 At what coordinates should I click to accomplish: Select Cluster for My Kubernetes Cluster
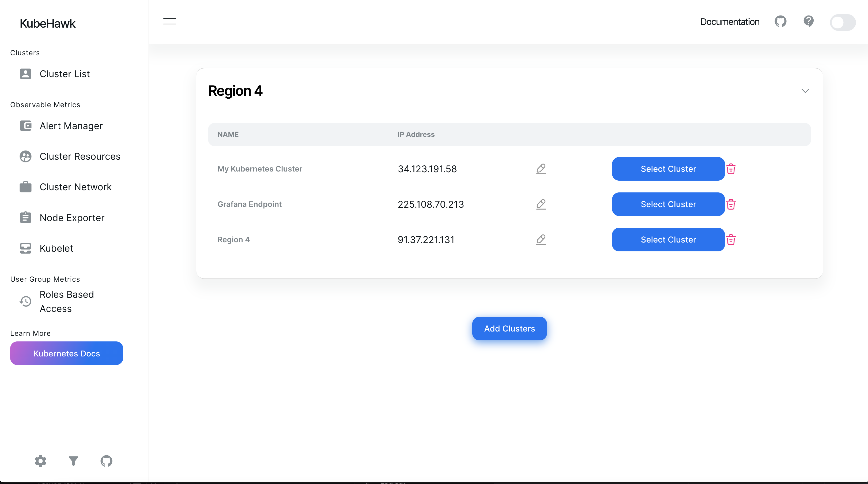pos(668,169)
